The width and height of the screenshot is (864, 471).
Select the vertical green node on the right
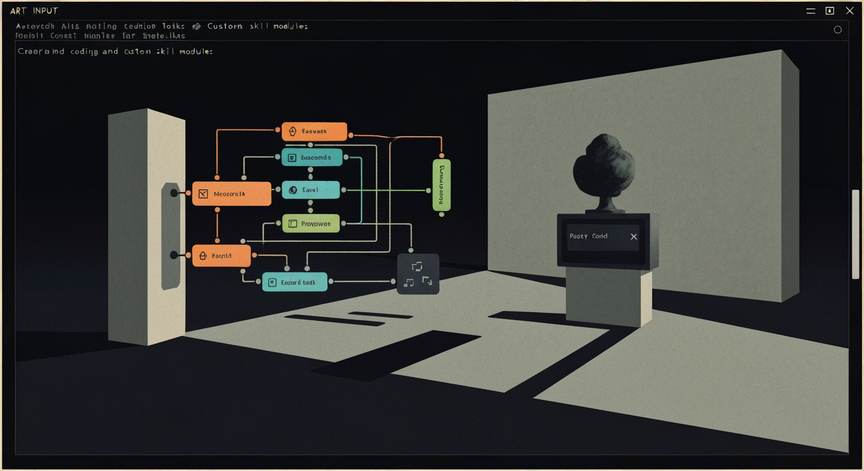pos(441,185)
